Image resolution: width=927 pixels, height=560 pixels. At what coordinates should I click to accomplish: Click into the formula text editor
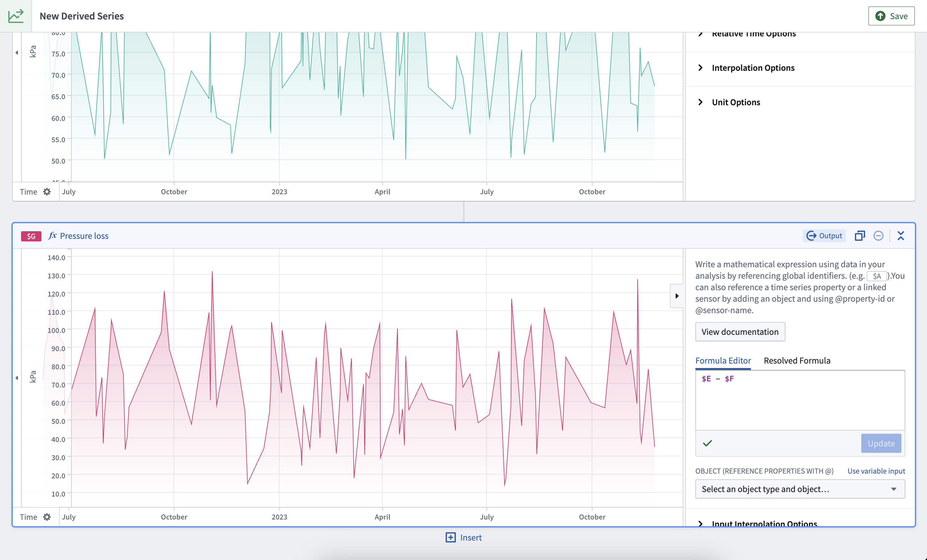tap(800, 400)
